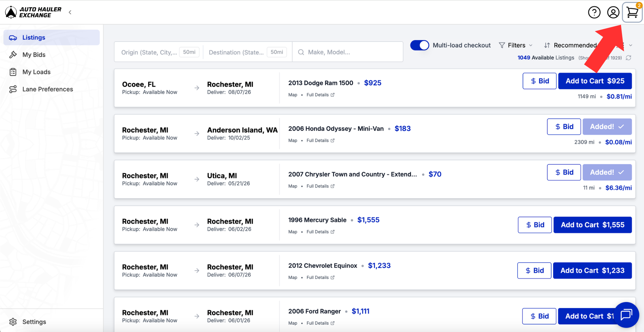Open the chat support bubble
The width and height of the screenshot is (644, 332).
pos(626,314)
